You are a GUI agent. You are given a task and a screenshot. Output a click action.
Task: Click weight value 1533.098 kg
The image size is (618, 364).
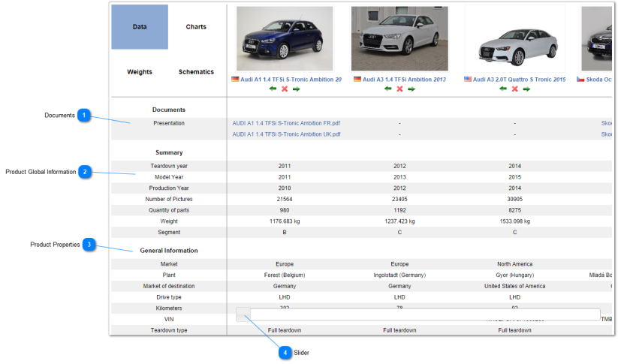[514, 221]
